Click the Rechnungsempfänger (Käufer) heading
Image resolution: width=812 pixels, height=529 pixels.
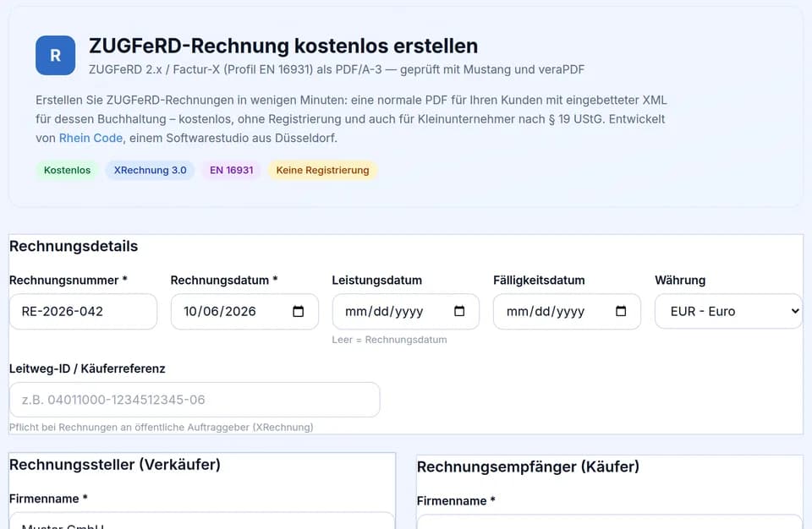pos(528,466)
